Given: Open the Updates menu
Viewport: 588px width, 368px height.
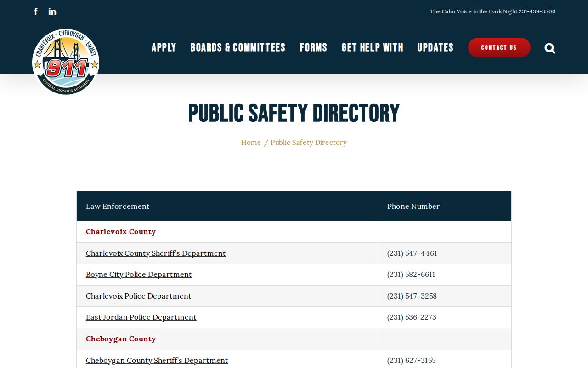Looking at the screenshot, I should point(435,47).
